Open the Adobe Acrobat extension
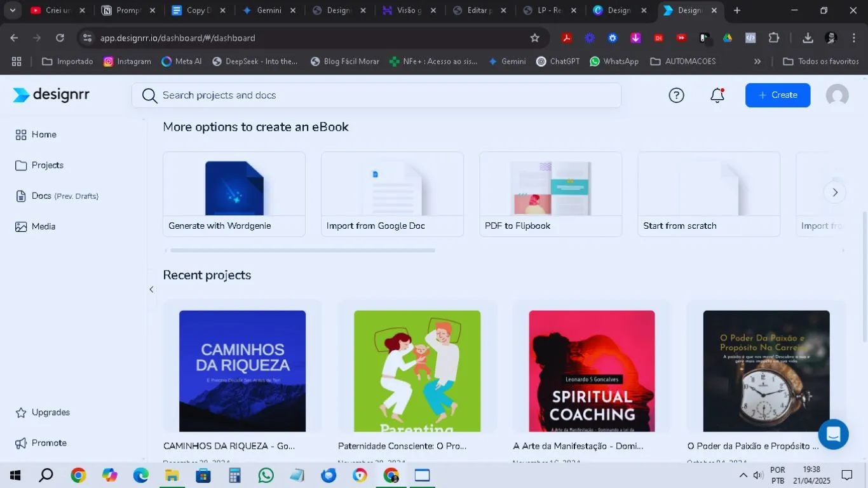This screenshot has width=868, height=488. click(566, 38)
